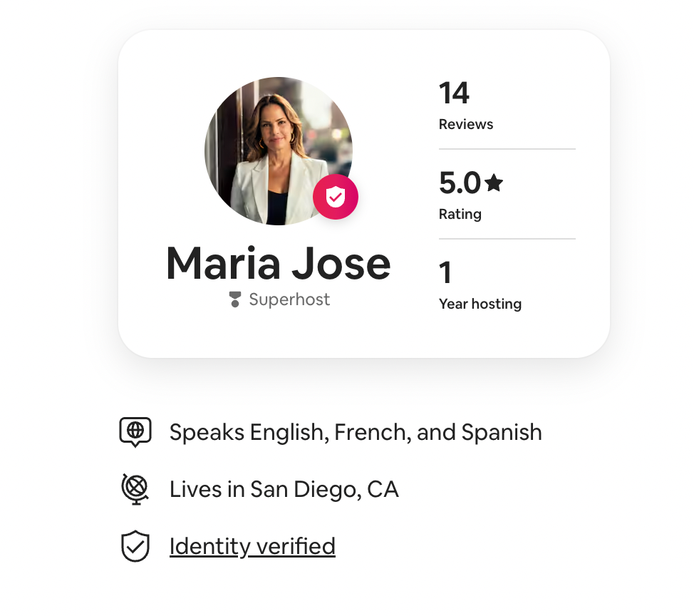
Task: Click Lives in San Diego, CA text
Action: click(x=284, y=489)
